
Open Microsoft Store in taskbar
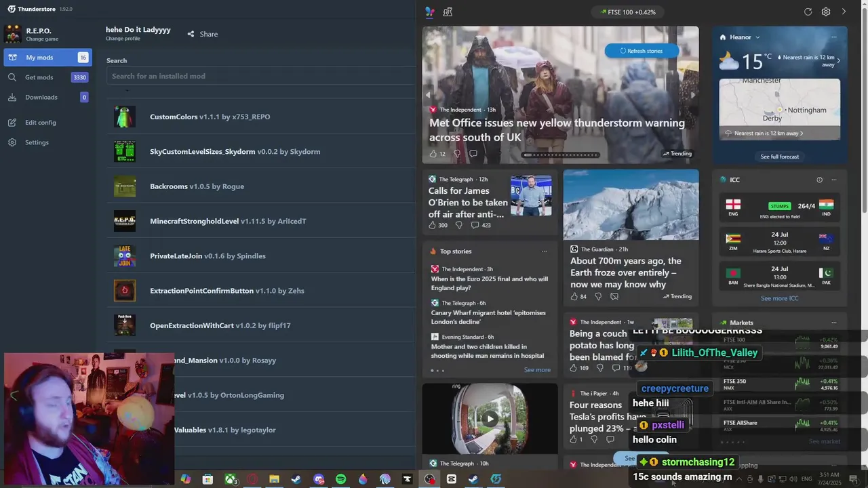(208, 479)
